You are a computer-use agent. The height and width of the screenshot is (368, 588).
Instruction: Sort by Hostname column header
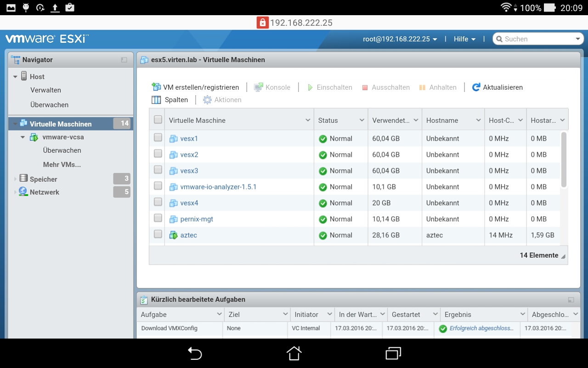tap(442, 120)
